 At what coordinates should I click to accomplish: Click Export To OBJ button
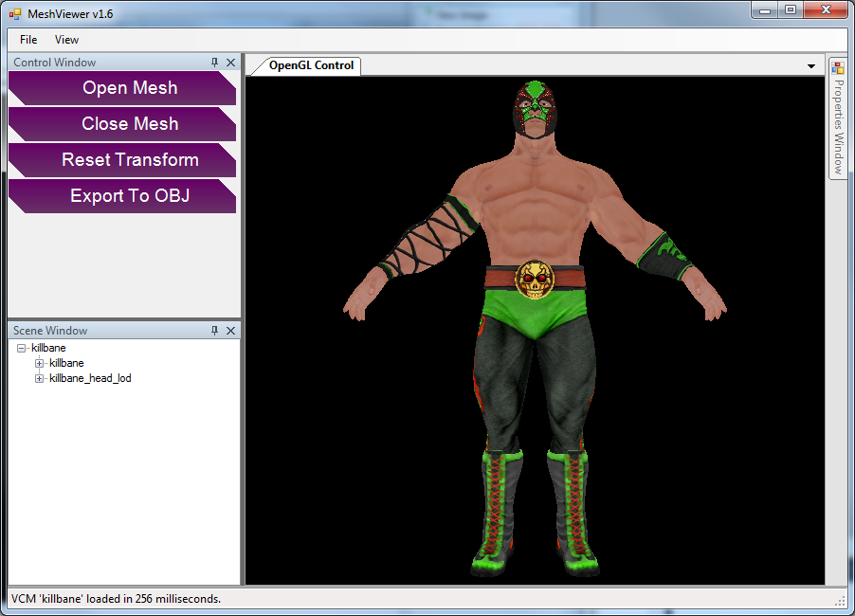click(122, 196)
